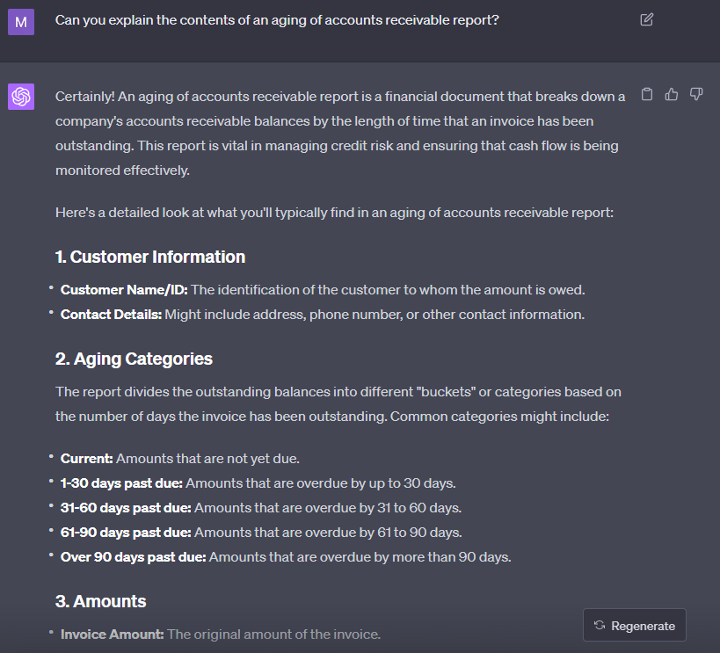The image size is (720, 654).
Task: Click the 'Contact Details' bold label
Action: point(111,314)
